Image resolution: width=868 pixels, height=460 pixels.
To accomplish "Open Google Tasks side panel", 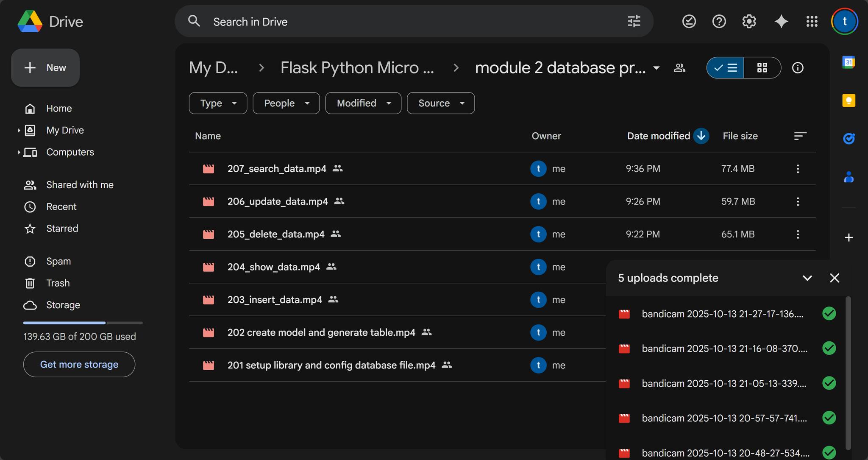I will pos(849,139).
